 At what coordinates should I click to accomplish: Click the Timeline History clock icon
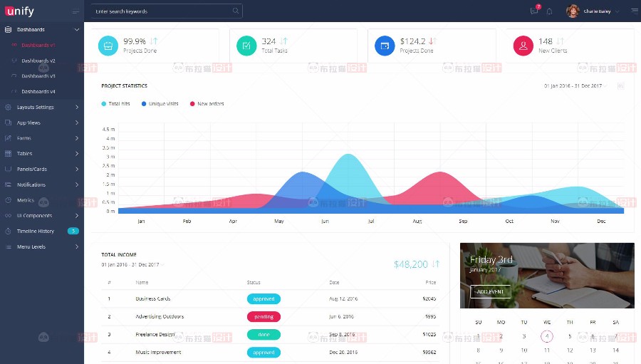tap(8, 231)
